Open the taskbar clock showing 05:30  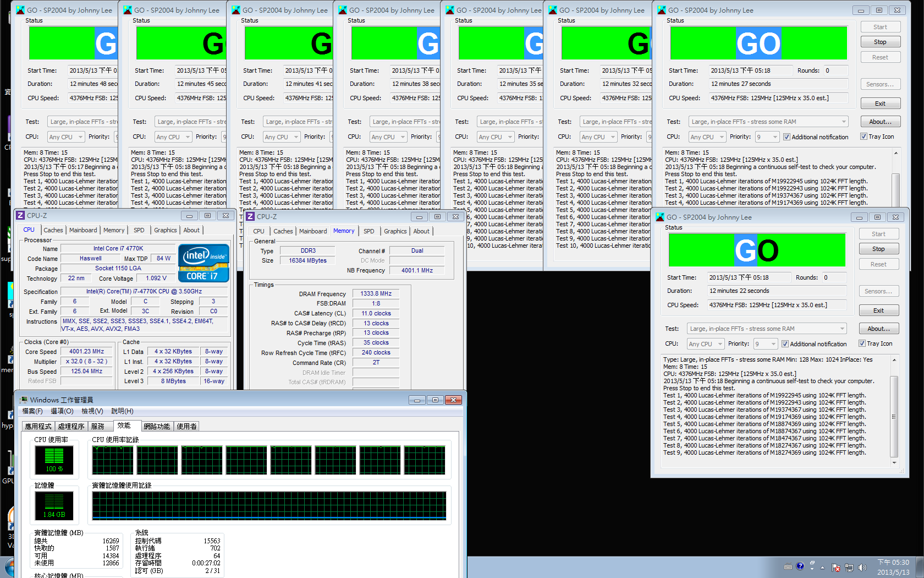click(x=893, y=567)
